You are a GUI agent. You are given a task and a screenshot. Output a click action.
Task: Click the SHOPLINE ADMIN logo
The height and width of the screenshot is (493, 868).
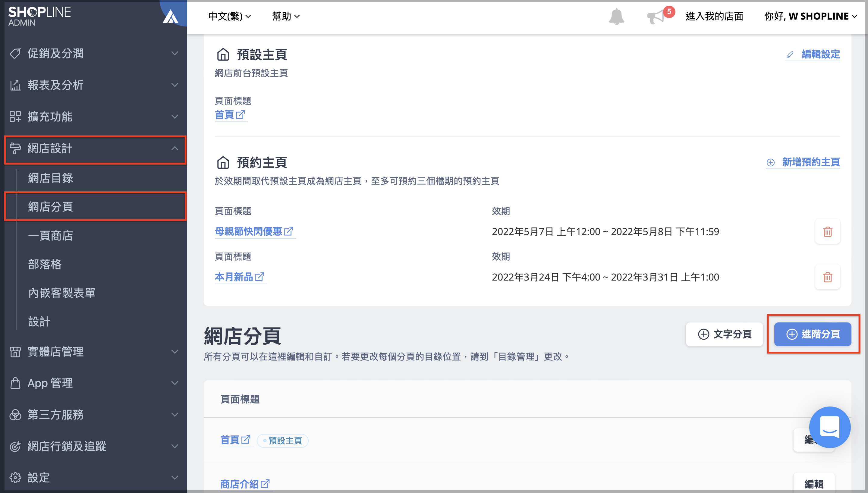coord(39,16)
